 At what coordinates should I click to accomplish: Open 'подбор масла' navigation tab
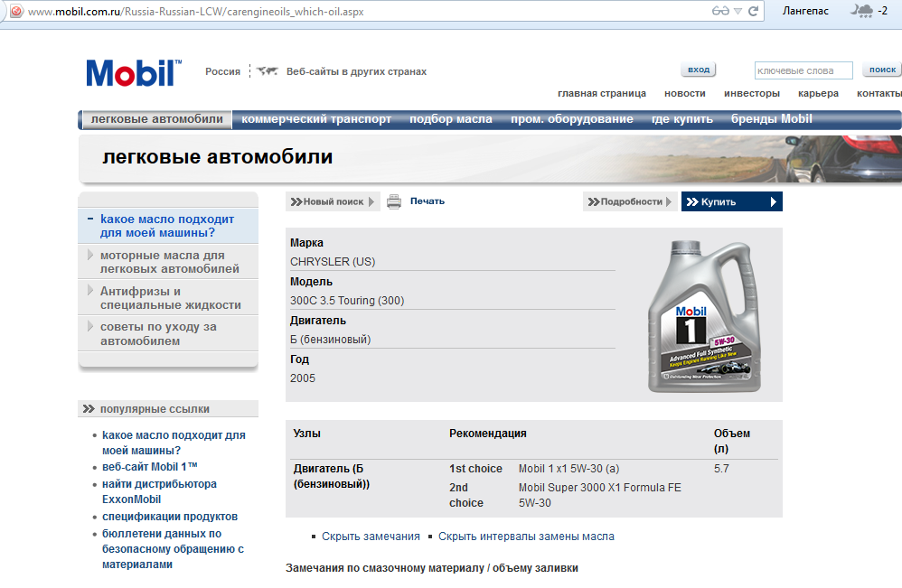pos(451,119)
